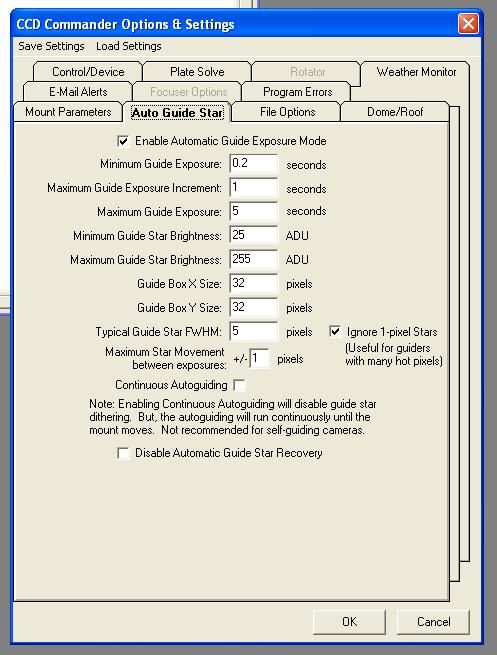Click the Maximum Guide Exposure Increment field
Screen dimensions: 497x655
click(x=254, y=188)
